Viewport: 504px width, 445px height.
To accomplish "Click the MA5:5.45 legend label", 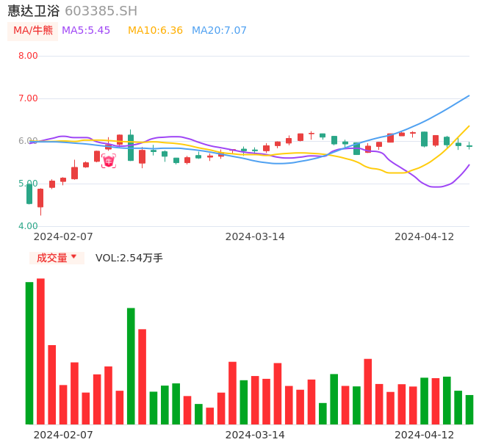I will click(x=86, y=31).
